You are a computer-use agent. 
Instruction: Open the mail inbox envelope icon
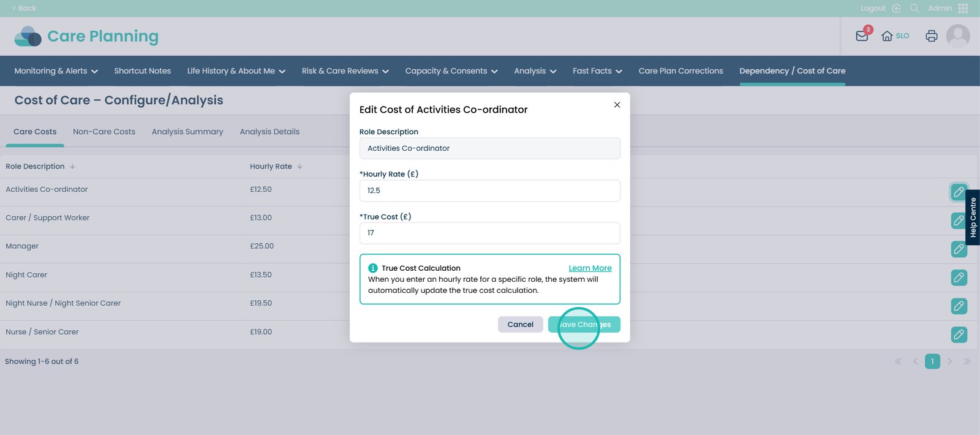[x=862, y=36]
